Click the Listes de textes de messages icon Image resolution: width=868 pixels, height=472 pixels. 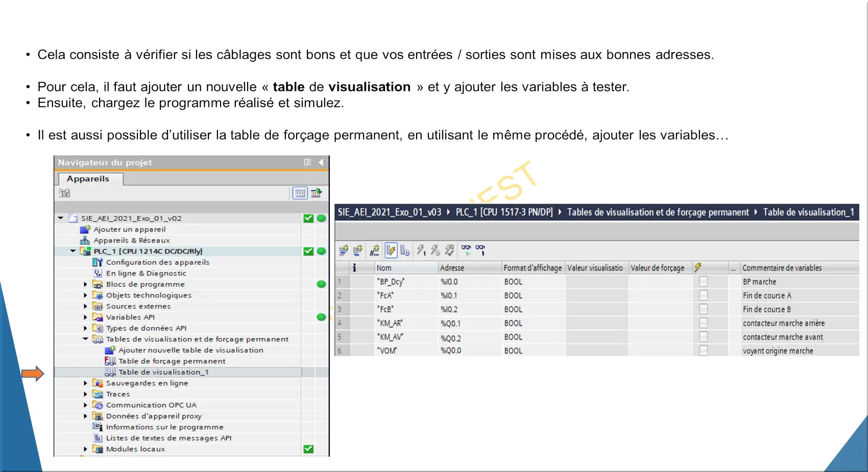[x=98, y=438]
